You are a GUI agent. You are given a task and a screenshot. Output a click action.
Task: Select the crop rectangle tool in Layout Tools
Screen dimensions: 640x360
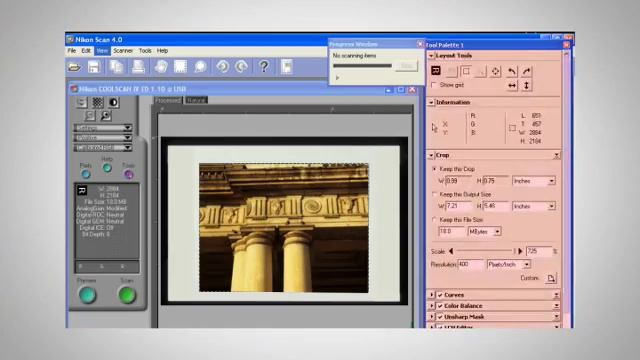[466, 71]
